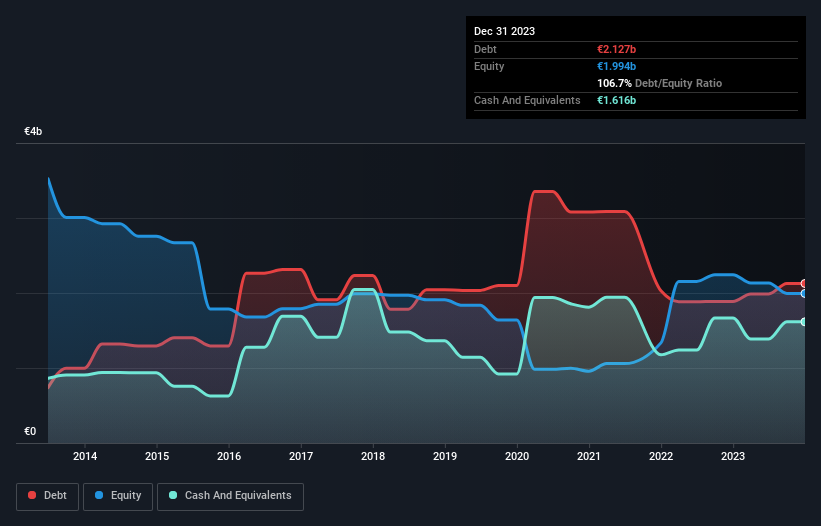Toggle the Equity legend button
Screen dimensions: 821x526
coord(118,496)
